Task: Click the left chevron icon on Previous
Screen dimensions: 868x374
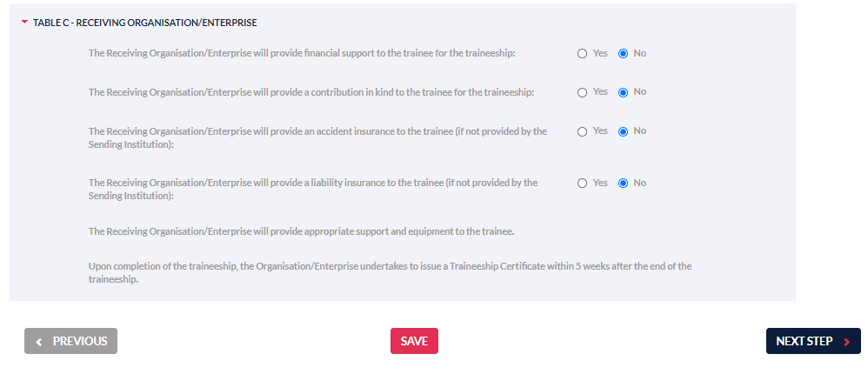Action: pyautogui.click(x=39, y=342)
